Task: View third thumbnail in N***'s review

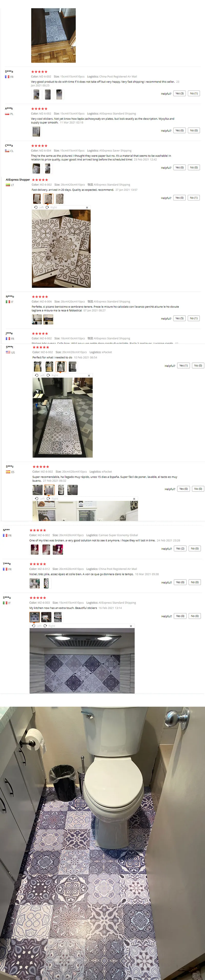Action: (x=58, y=549)
